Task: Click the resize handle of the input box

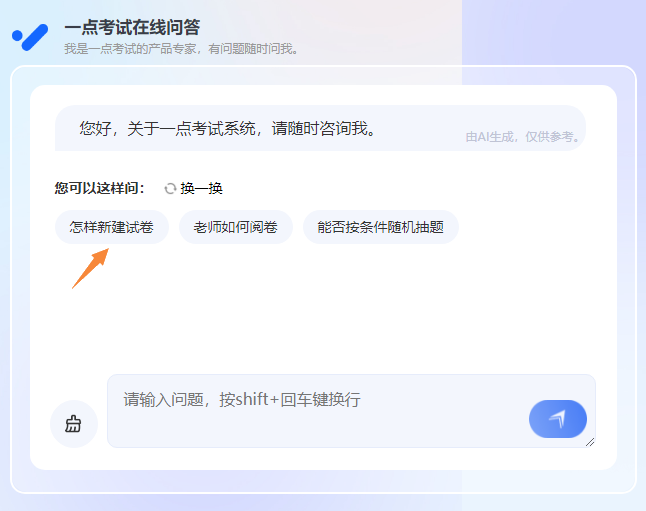Action: click(x=590, y=442)
